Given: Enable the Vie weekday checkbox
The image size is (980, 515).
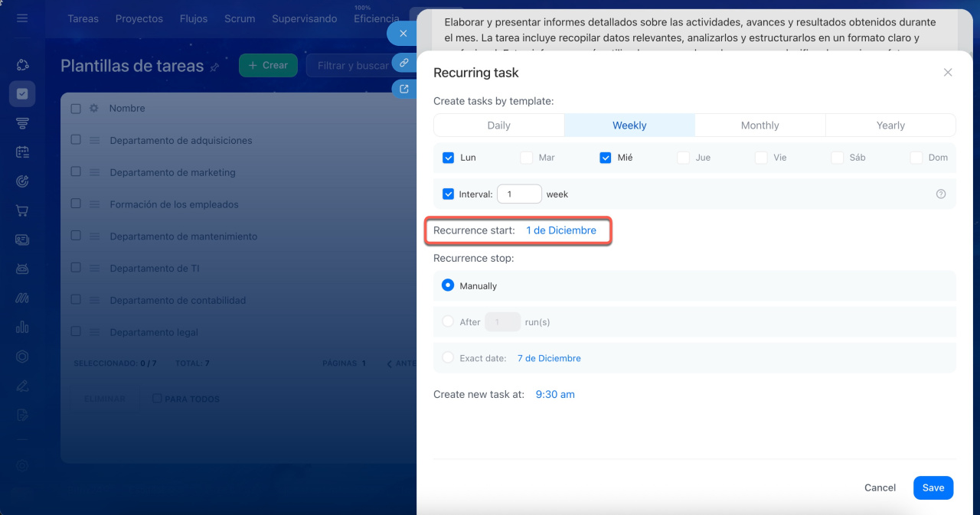Looking at the screenshot, I should coord(760,158).
